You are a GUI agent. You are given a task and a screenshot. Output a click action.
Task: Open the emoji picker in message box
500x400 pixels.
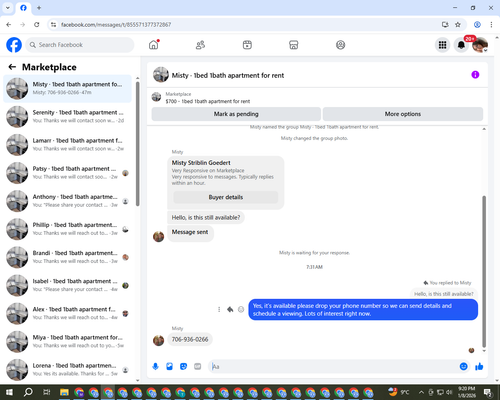[x=463, y=367]
